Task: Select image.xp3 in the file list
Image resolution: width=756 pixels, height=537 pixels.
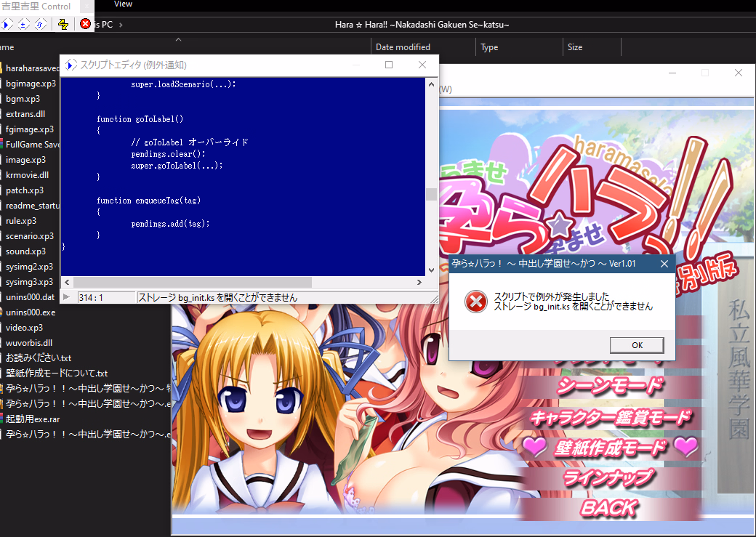Action: [x=25, y=160]
